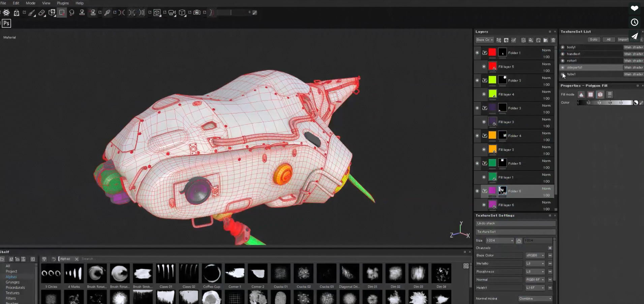Image resolution: width=644 pixels, height=304 pixels.
Task: Select the Coffee Cup alpha thumbnail
Action: pyautogui.click(x=211, y=274)
